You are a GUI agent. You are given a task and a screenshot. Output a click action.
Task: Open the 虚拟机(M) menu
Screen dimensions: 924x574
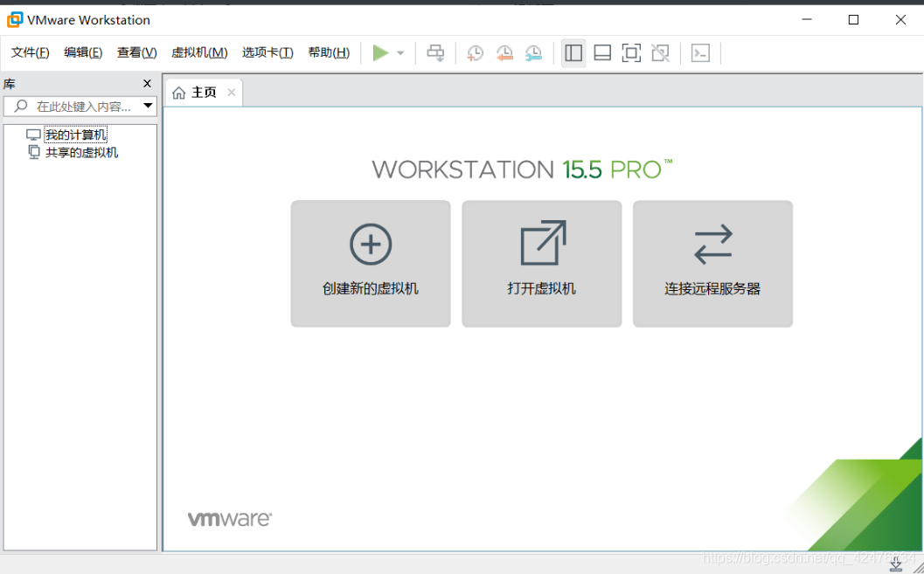[199, 52]
